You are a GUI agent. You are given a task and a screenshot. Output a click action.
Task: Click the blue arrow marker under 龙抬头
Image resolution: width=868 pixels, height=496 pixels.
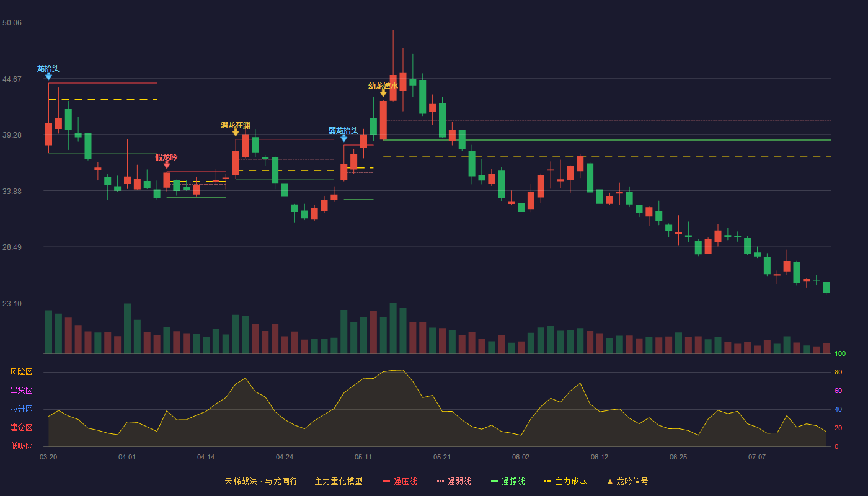tap(48, 76)
